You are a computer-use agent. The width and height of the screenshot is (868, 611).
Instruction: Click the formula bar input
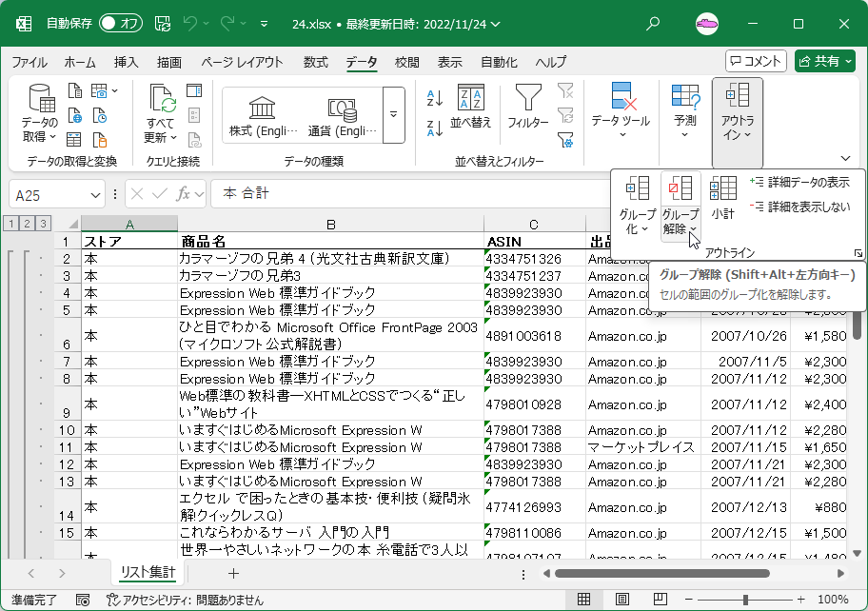click(x=412, y=194)
